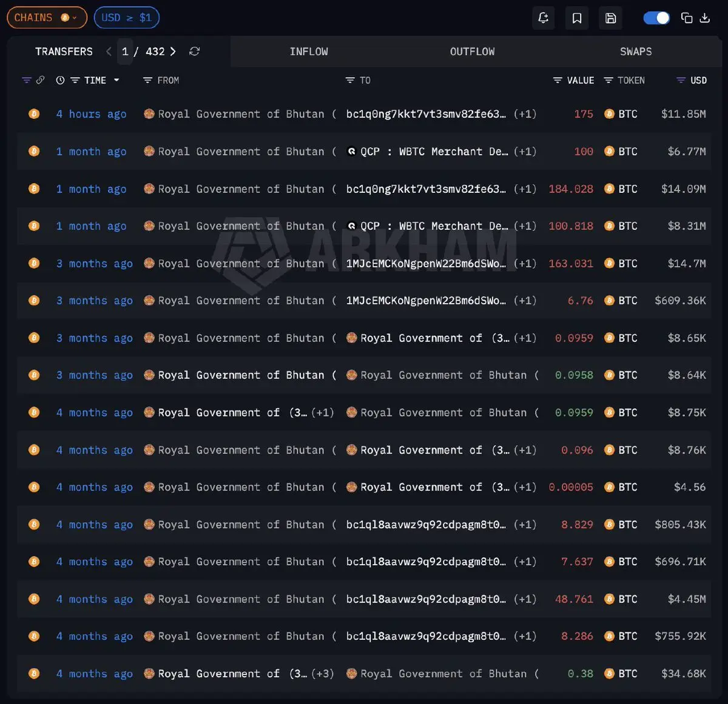The height and width of the screenshot is (704, 728).
Task: Open TIME column sort dropdown arrow
Action: [x=116, y=80]
